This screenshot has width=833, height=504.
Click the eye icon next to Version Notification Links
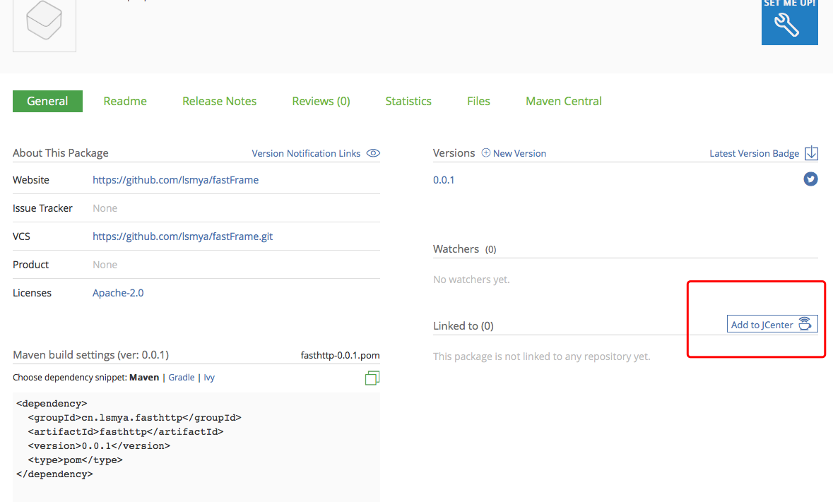click(x=373, y=153)
